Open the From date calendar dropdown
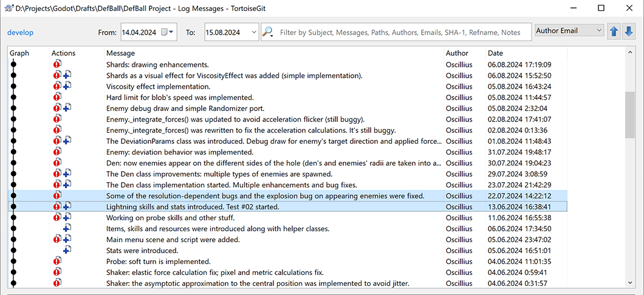 pos(168,32)
